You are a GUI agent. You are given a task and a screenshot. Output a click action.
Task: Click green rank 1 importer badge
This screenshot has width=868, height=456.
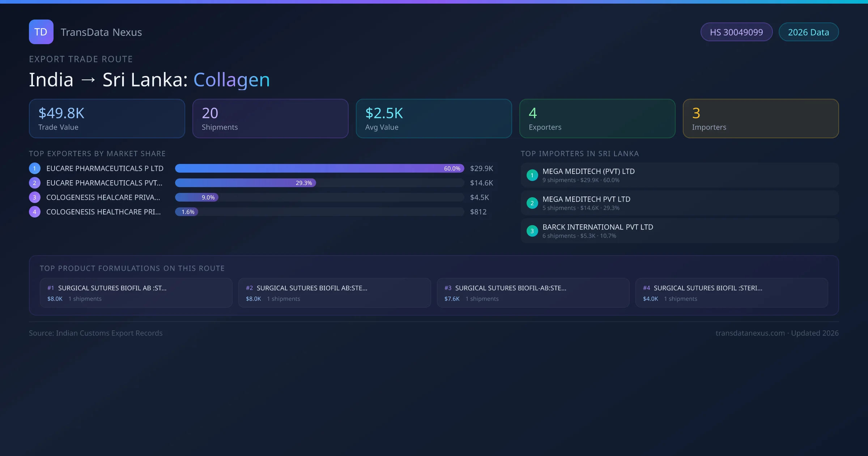[x=532, y=175]
